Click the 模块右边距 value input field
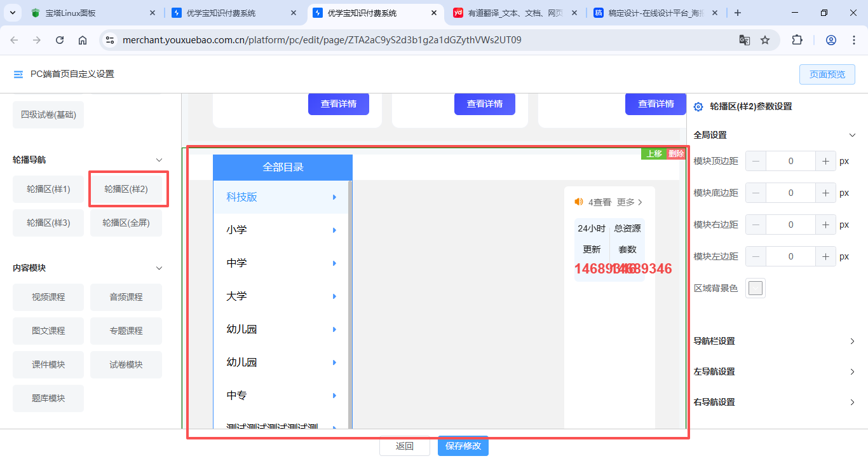This screenshot has width=868, height=463. [790, 225]
